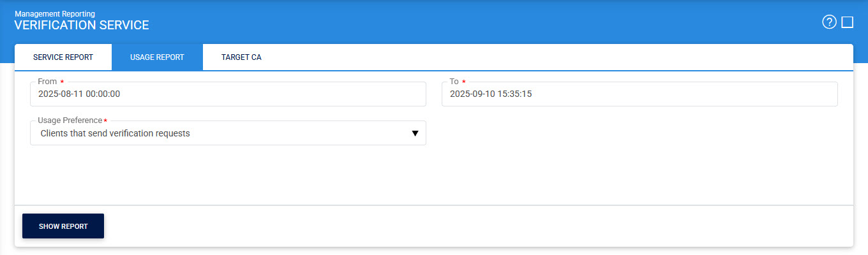
Task: Click the red asterisk beside Usage Preference
Action: click(x=105, y=120)
